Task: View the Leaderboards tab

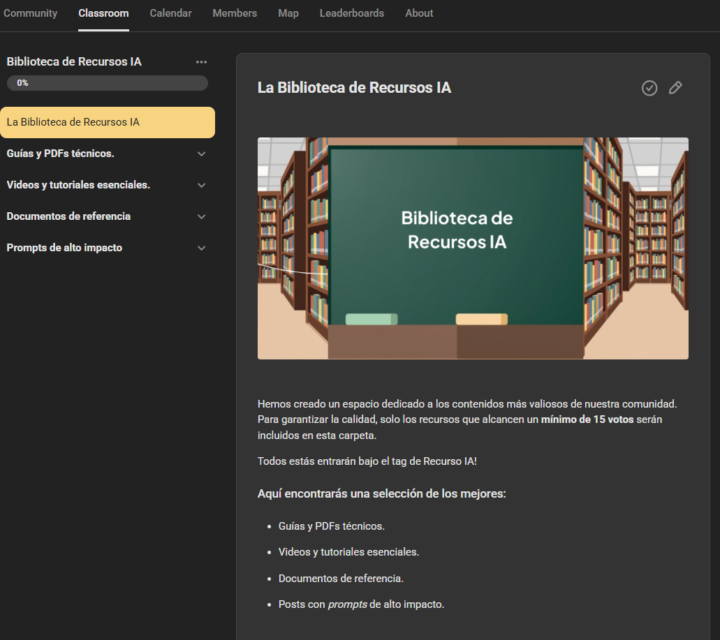Action: click(x=352, y=13)
